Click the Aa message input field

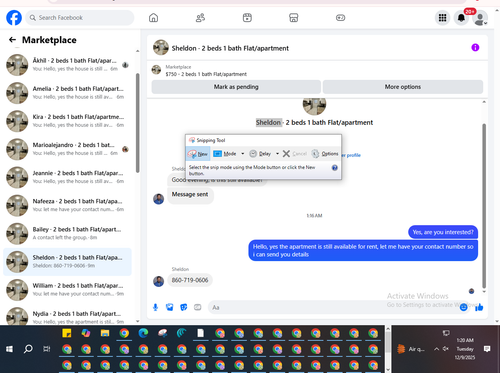point(333,307)
